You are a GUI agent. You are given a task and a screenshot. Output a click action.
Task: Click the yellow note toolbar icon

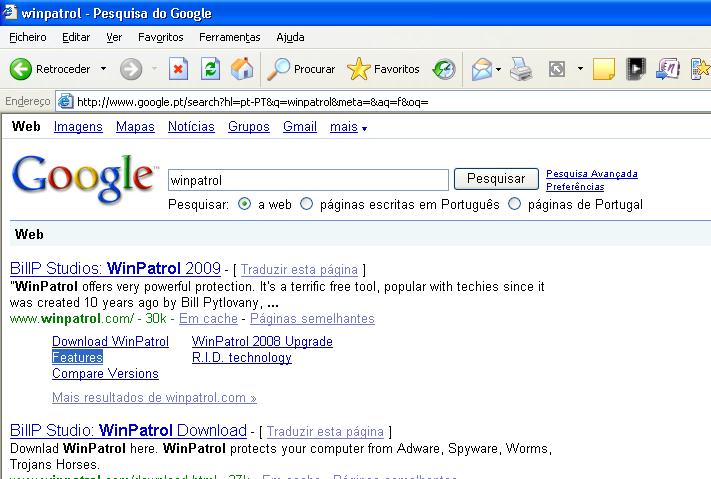604,69
